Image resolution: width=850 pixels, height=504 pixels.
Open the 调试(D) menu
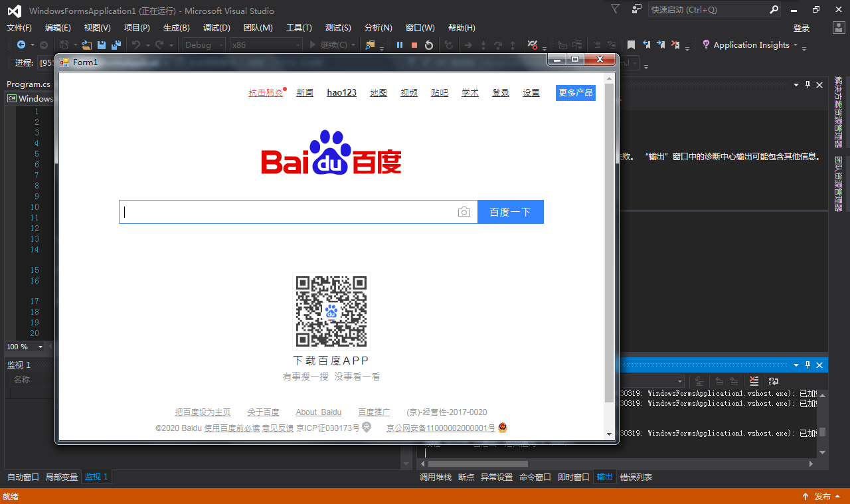point(216,28)
